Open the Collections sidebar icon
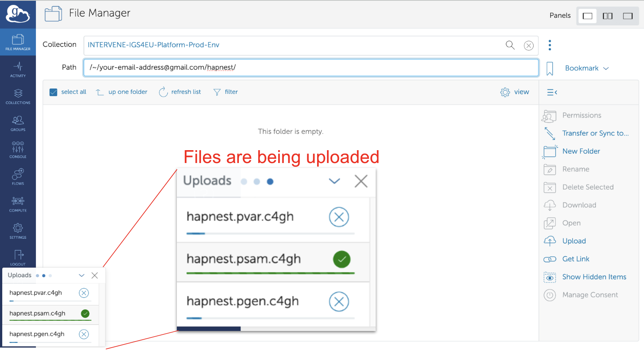This screenshot has height=351, width=644. point(18,96)
